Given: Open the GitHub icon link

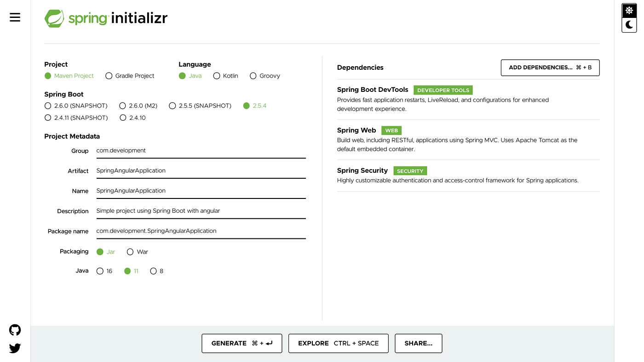Looking at the screenshot, I should (15, 330).
